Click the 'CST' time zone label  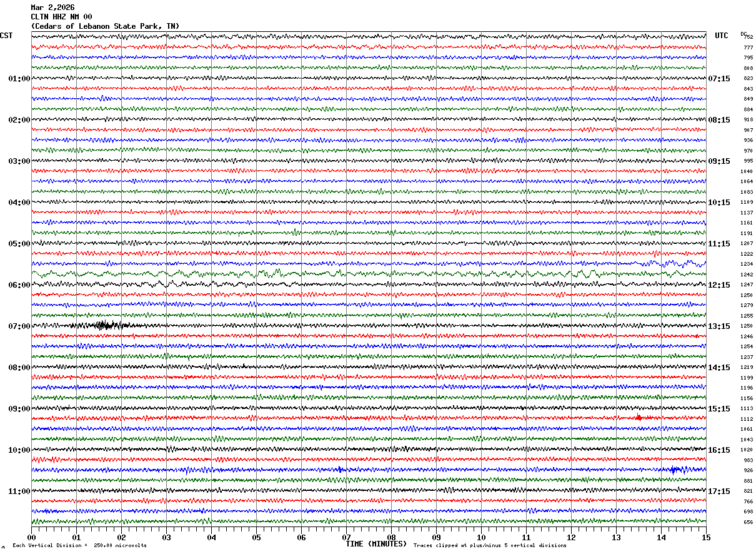tap(6, 36)
